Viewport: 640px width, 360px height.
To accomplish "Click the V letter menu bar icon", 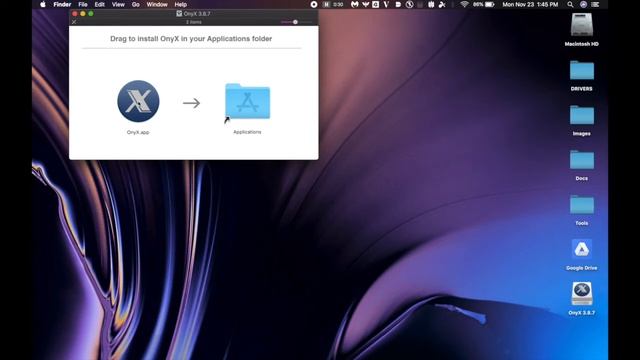I will [386, 4].
